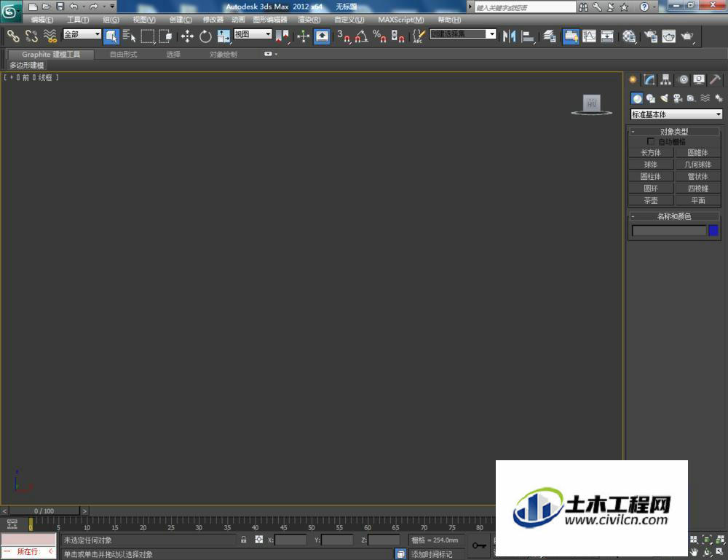Click the object name input field
This screenshot has width=728, height=560.
click(669, 230)
